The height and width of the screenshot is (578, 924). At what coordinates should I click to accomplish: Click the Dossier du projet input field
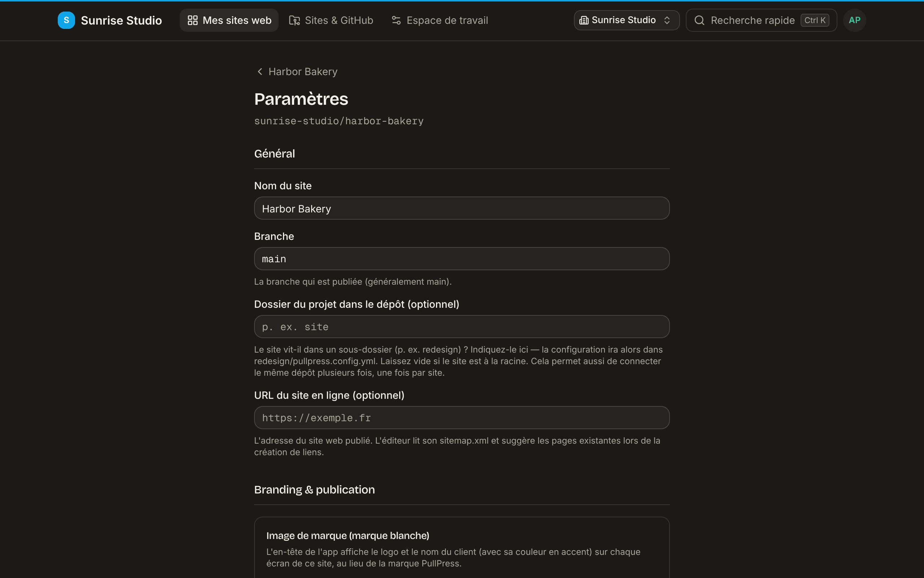point(462,327)
